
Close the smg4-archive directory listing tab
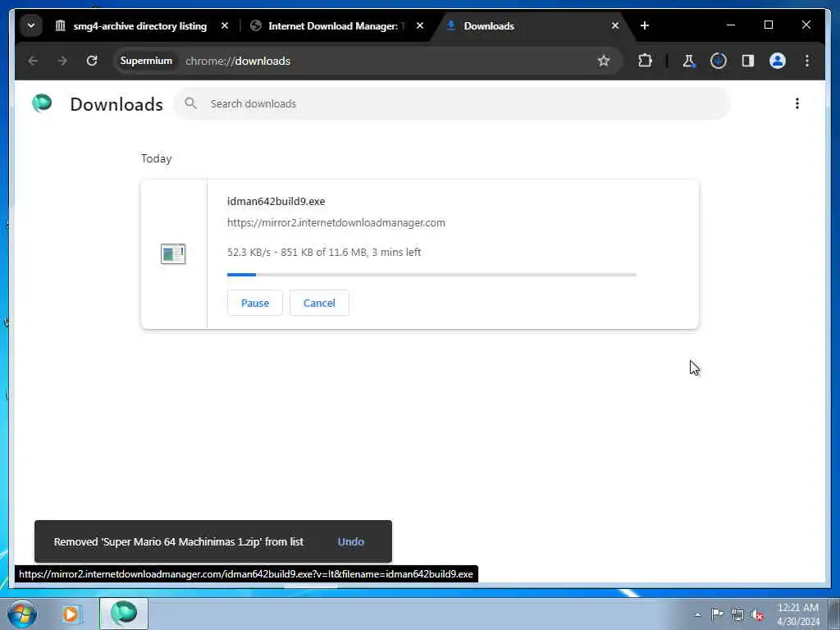pos(225,25)
